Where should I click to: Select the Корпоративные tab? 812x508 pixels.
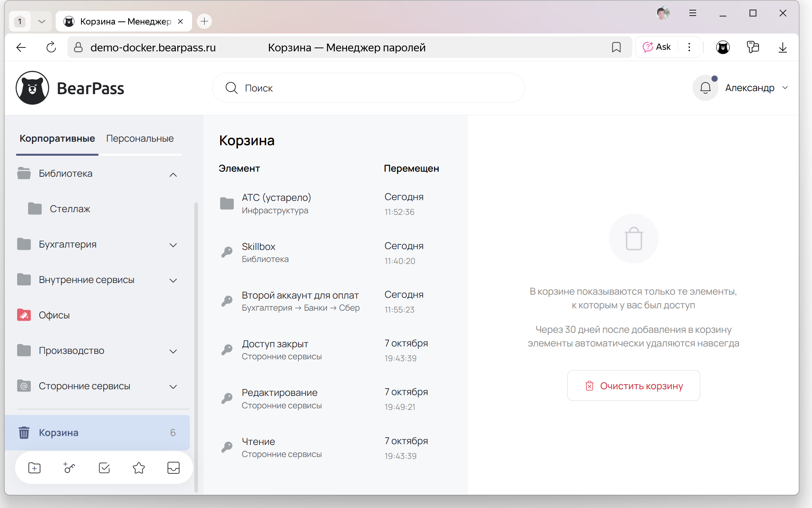coord(57,139)
